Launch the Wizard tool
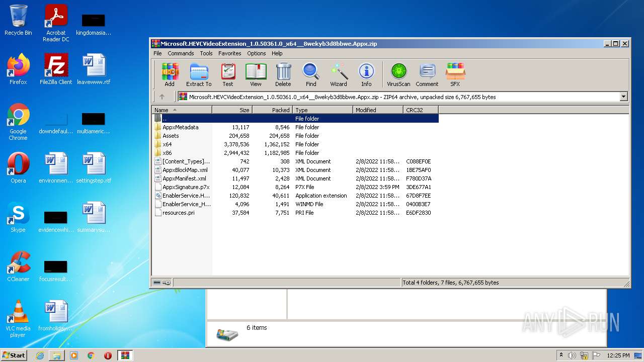 [x=339, y=74]
